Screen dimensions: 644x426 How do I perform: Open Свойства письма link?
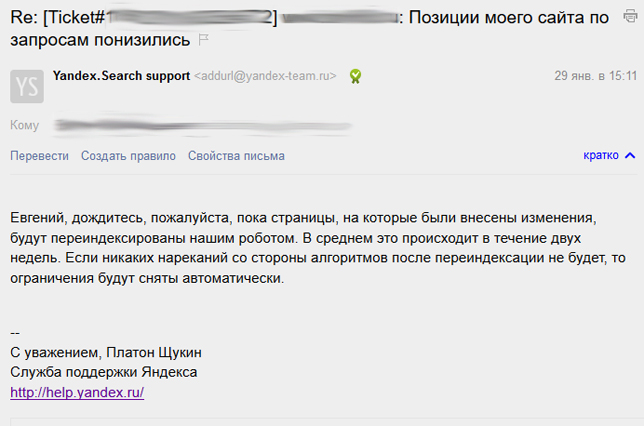(236, 156)
